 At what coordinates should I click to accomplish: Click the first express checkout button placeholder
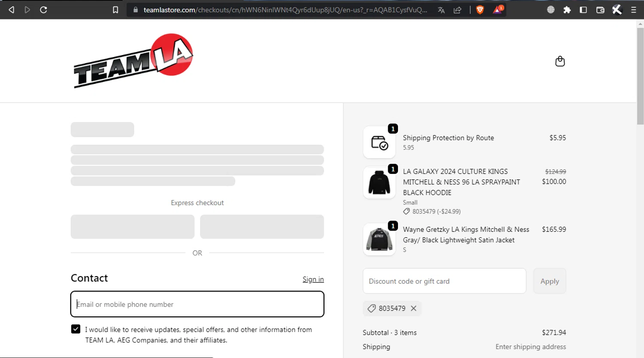click(x=133, y=227)
